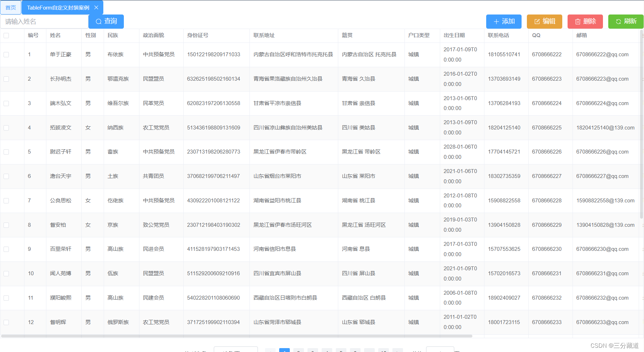The width and height of the screenshot is (644, 352).
Task: Click the 籍贯 column header
Action: click(347, 35)
